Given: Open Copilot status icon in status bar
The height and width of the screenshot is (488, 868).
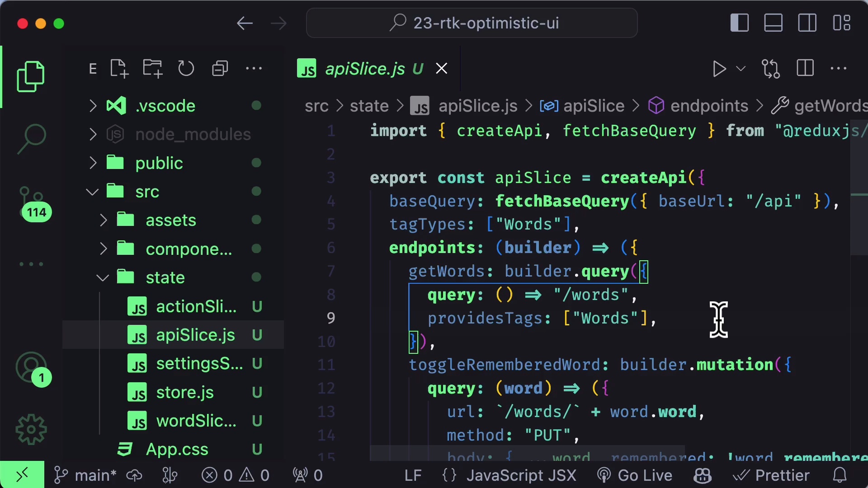Looking at the screenshot, I should tap(703, 475).
